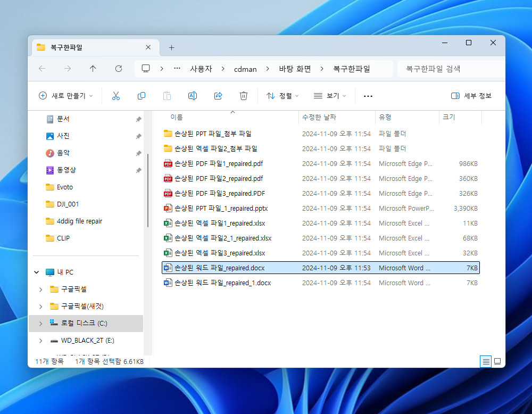This screenshot has width=532, height=414.
Task: Collapse the 내 PC tree node
Action: (37, 272)
